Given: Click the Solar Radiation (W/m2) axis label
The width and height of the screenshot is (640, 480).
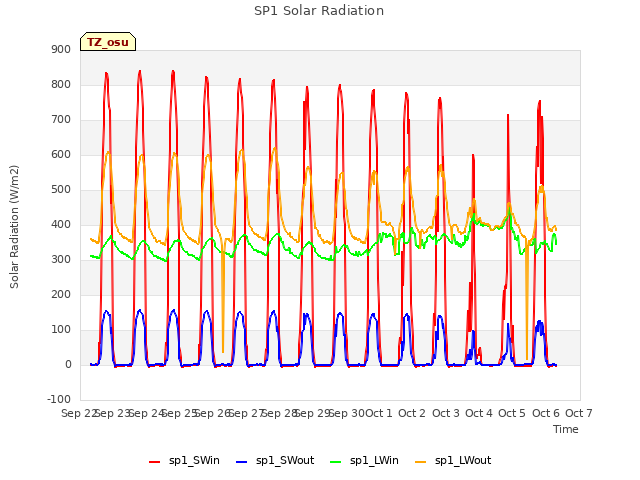Looking at the screenshot, I should pos(14,227).
